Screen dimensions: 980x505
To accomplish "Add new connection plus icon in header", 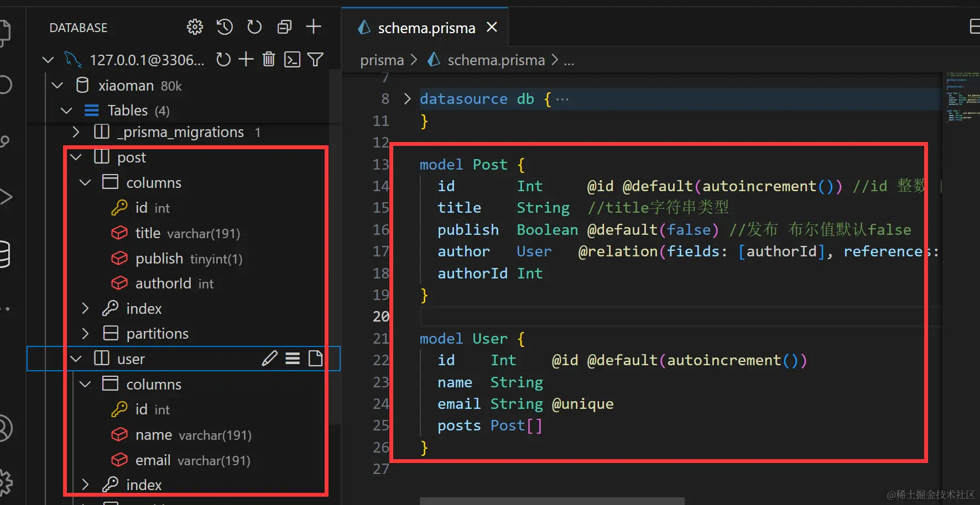I will click(x=314, y=27).
